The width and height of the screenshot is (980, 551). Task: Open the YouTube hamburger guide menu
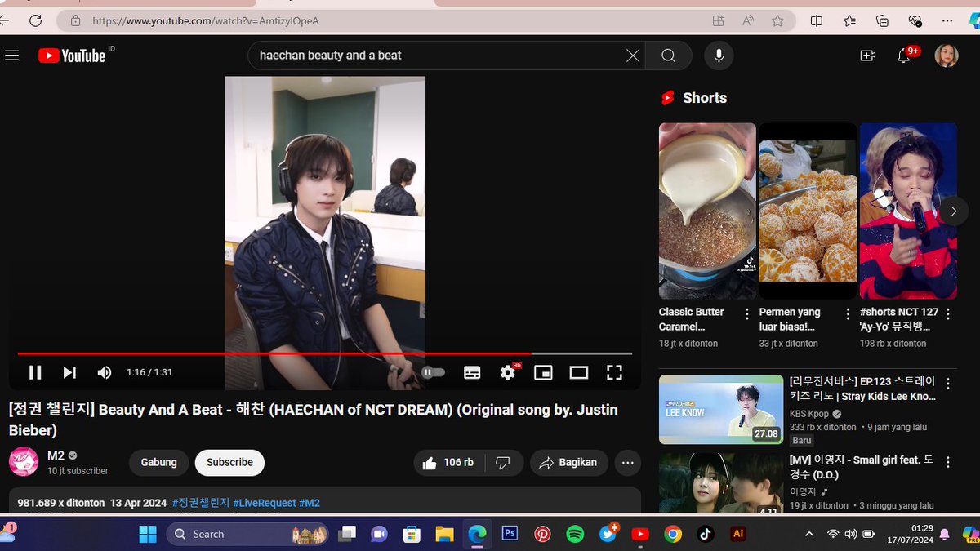click(11, 56)
